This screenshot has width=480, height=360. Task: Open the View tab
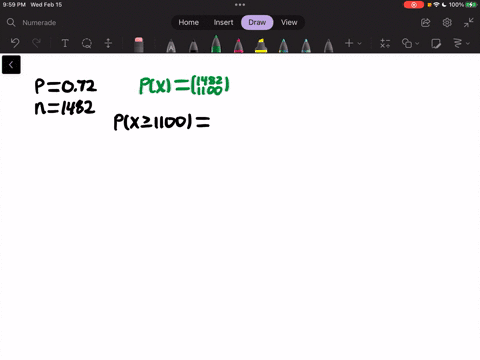pos(289,22)
